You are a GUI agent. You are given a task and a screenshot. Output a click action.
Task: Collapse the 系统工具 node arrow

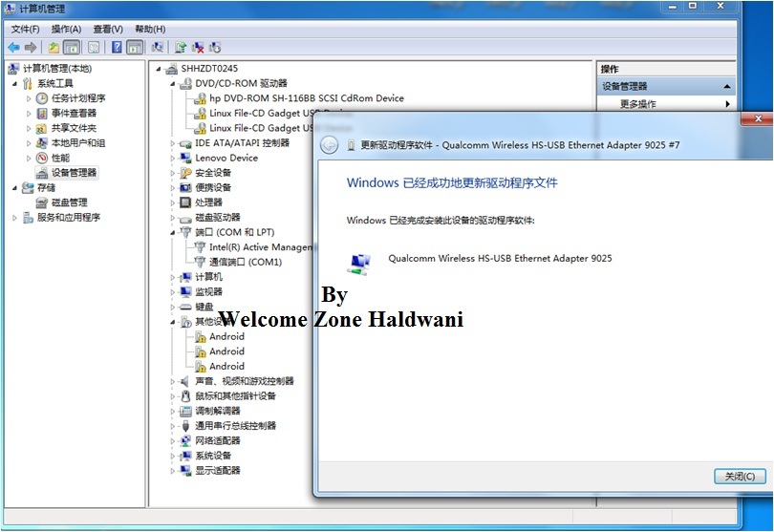(x=14, y=83)
